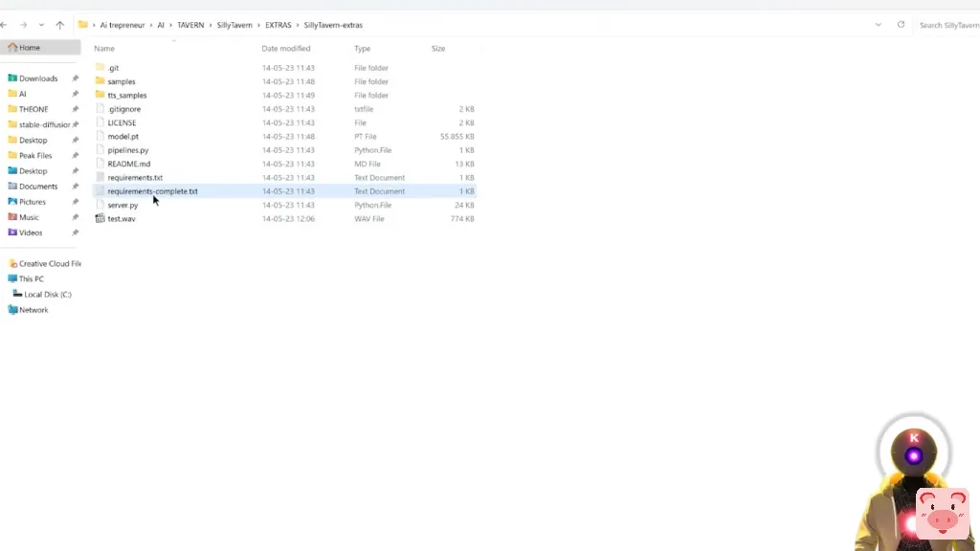
Task: Expand address bar history dropdown
Action: point(879,25)
